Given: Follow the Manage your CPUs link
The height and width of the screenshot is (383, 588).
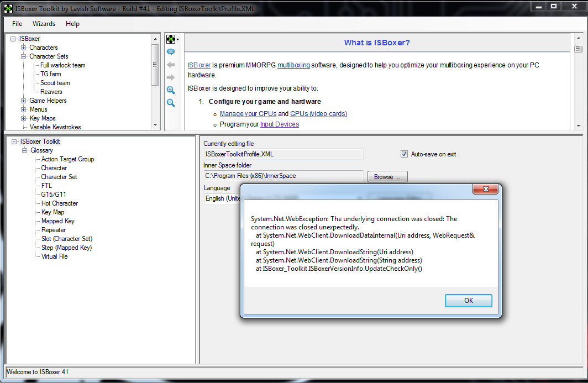Looking at the screenshot, I should pos(248,114).
